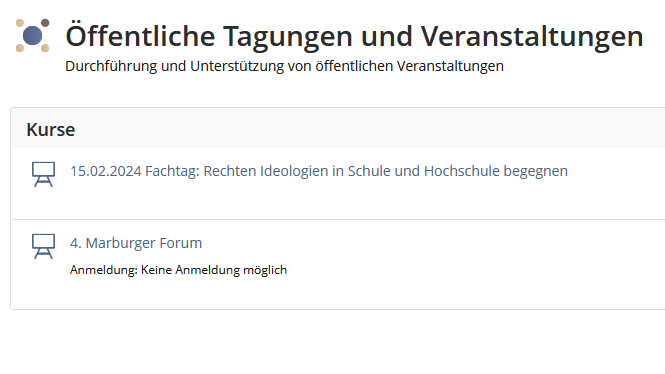665x374 pixels.
Task: Click the large blue circle in the logo
Action: [x=33, y=36]
